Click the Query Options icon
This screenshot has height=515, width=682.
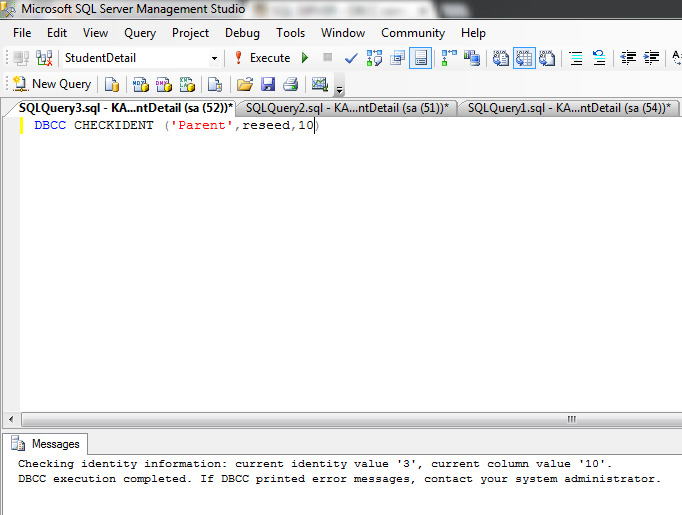397,58
